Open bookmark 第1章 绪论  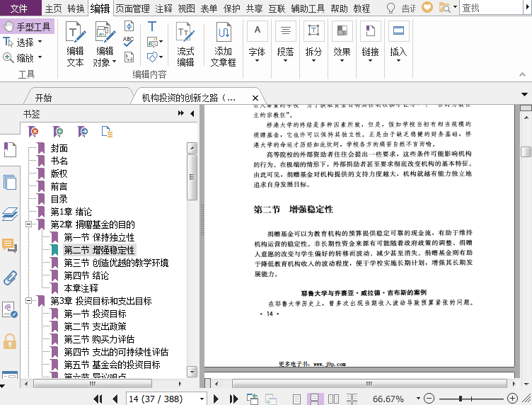71,212
